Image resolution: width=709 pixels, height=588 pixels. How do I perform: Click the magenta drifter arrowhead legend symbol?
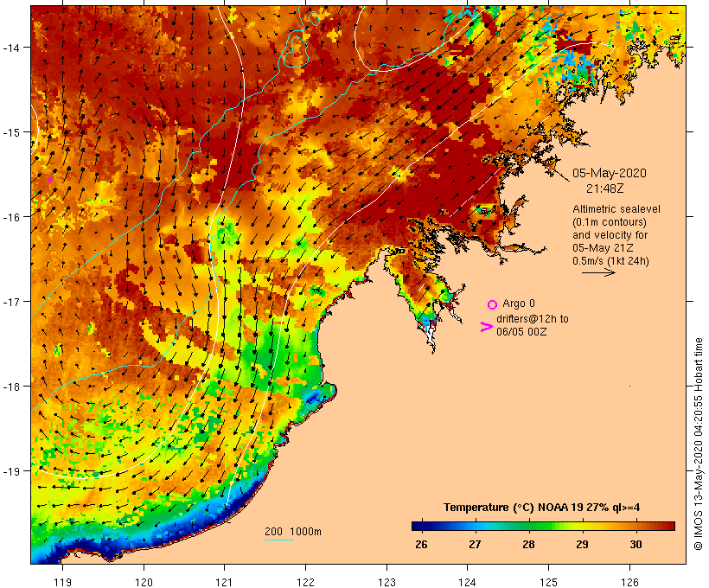(487, 327)
